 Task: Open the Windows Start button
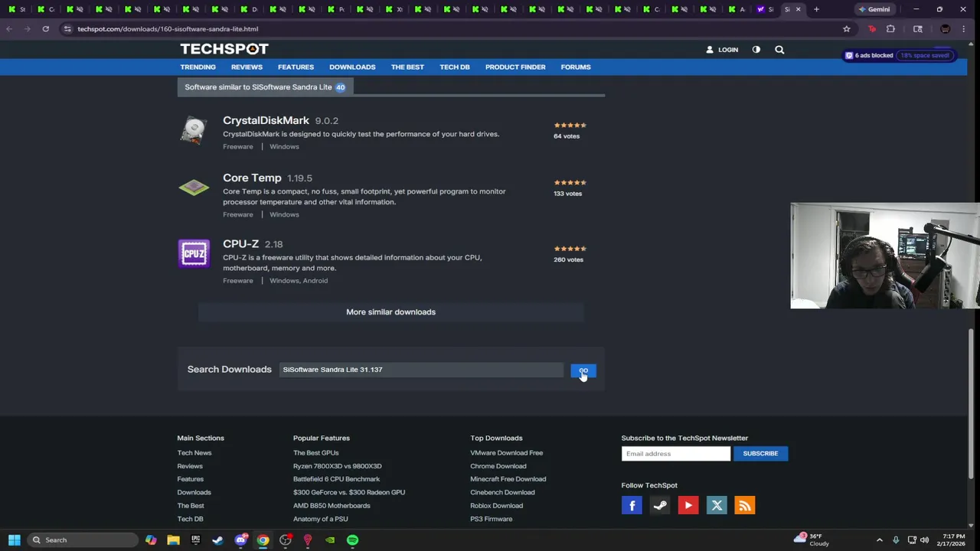click(x=14, y=540)
